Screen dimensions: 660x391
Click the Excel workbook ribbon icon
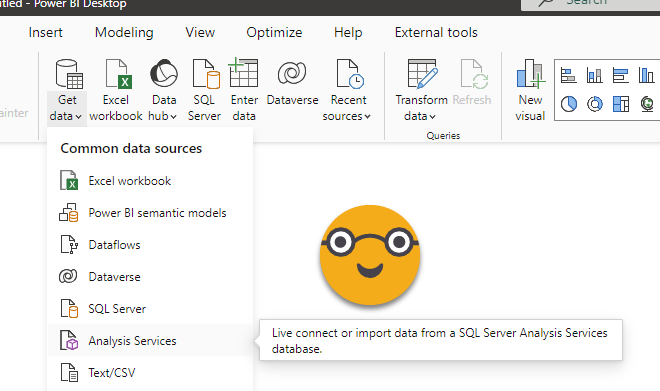pos(118,74)
